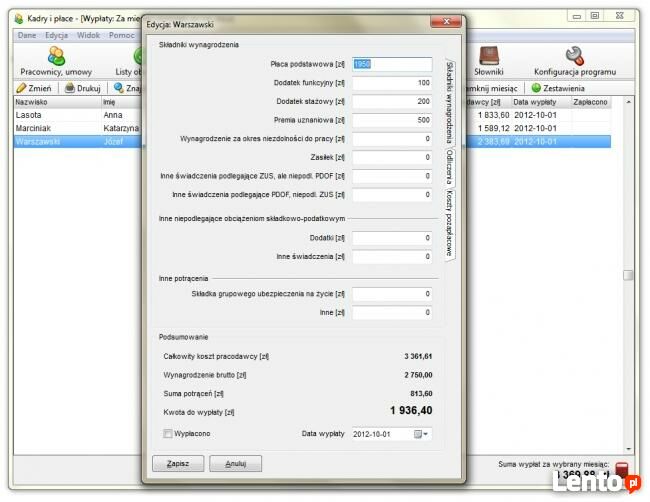Open the Edycja menu
This screenshot has width=650, height=502.
[56, 35]
